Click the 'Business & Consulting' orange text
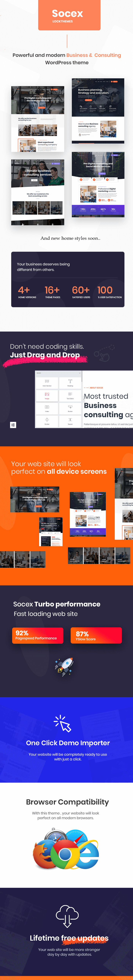 click(x=93, y=55)
